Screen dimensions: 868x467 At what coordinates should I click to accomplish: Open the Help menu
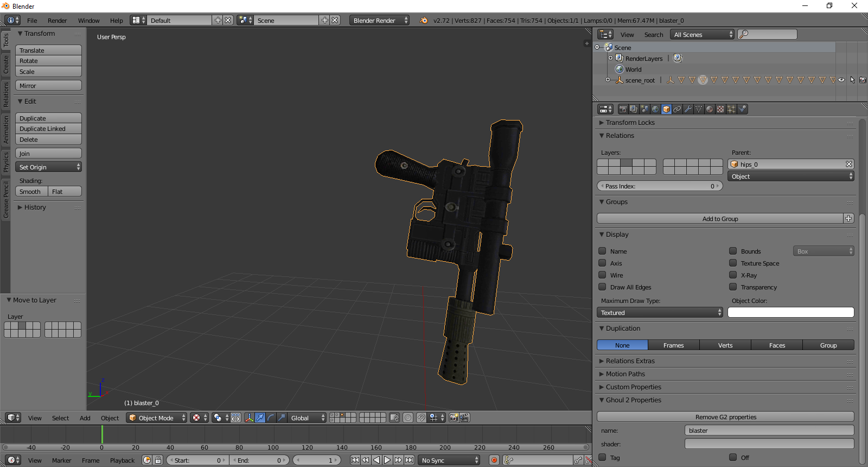pyautogui.click(x=116, y=21)
